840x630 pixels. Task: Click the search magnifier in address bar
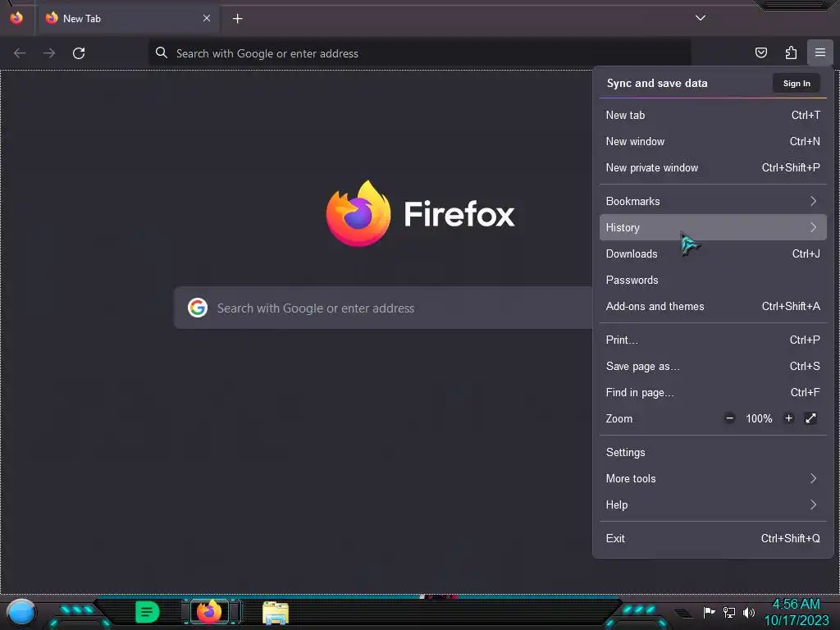(162, 52)
